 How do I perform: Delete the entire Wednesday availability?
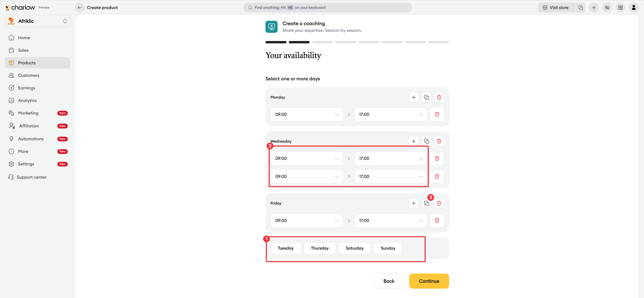point(439,141)
